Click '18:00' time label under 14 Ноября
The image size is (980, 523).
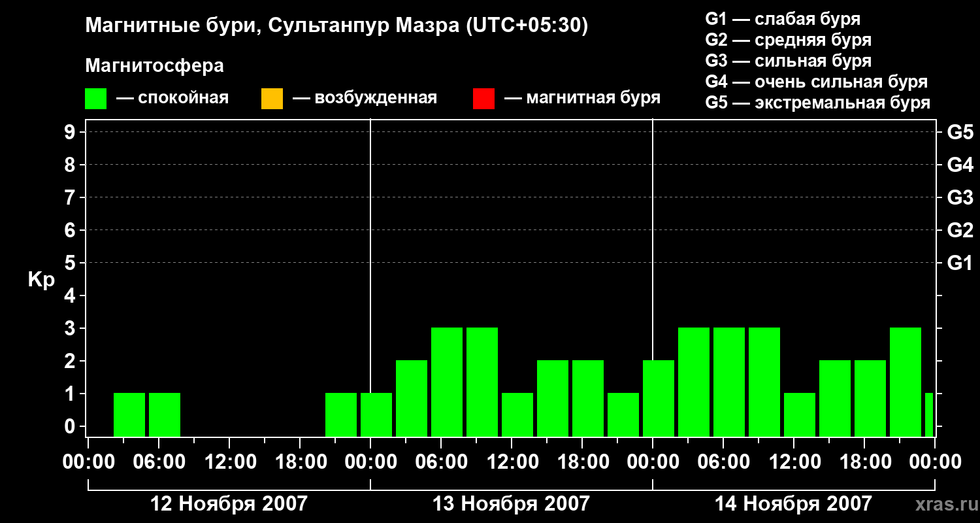[864, 462]
